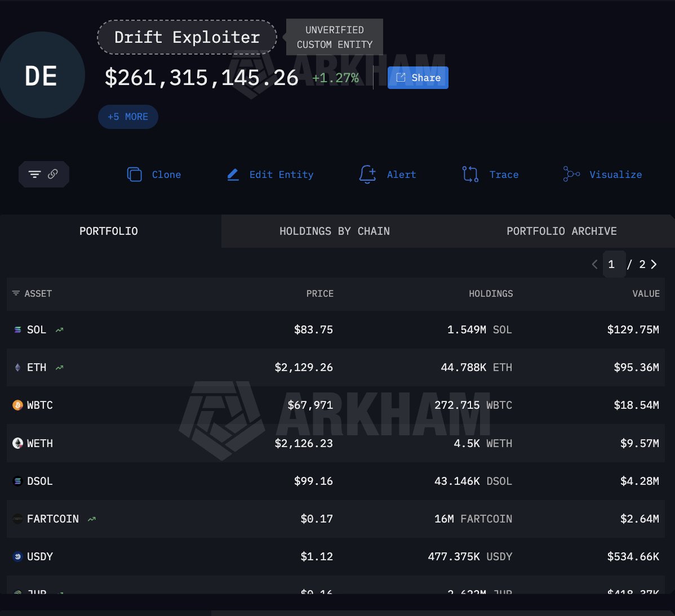Click the $95.36M ETH value
The image size is (675, 616).
click(x=636, y=367)
